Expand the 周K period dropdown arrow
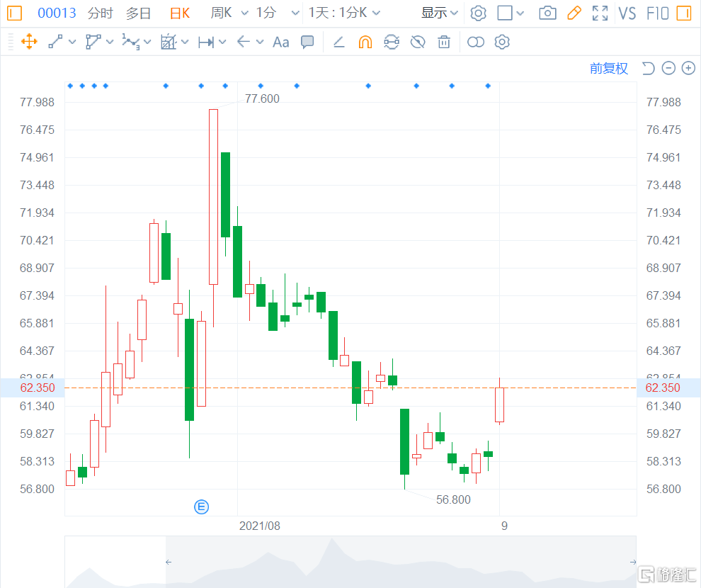This screenshot has height=588, width=701. (244, 13)
